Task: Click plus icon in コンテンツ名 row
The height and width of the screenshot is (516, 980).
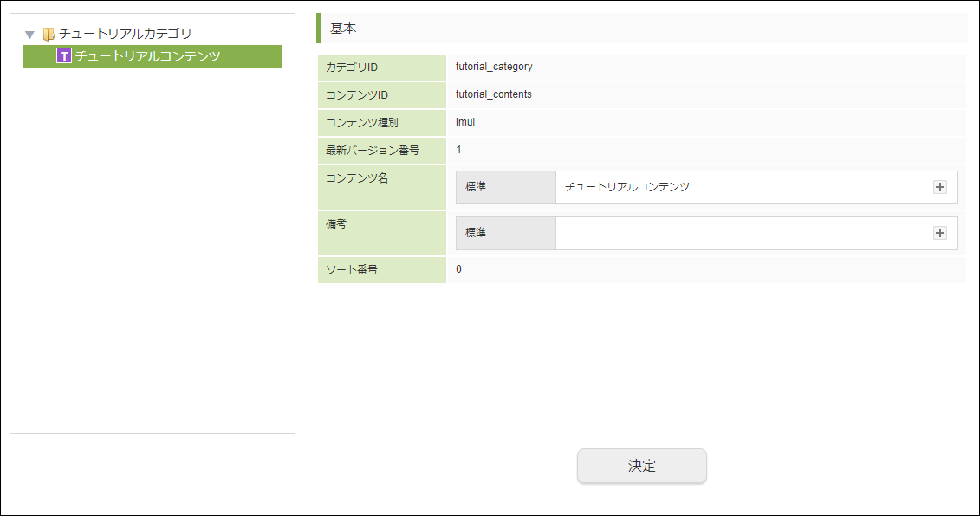Action: [x=940, y=187]
